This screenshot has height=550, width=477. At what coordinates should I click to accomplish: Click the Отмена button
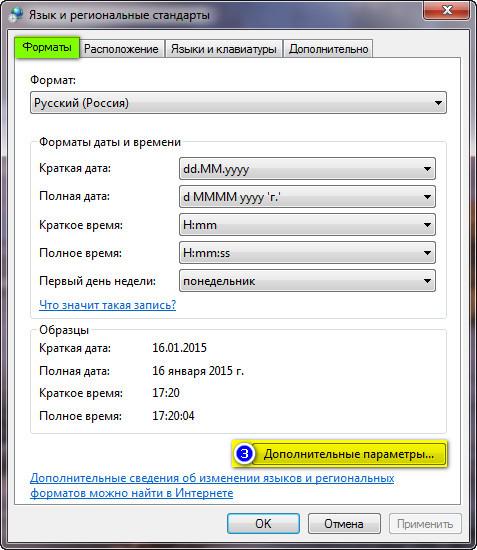[x=344, y=524]
